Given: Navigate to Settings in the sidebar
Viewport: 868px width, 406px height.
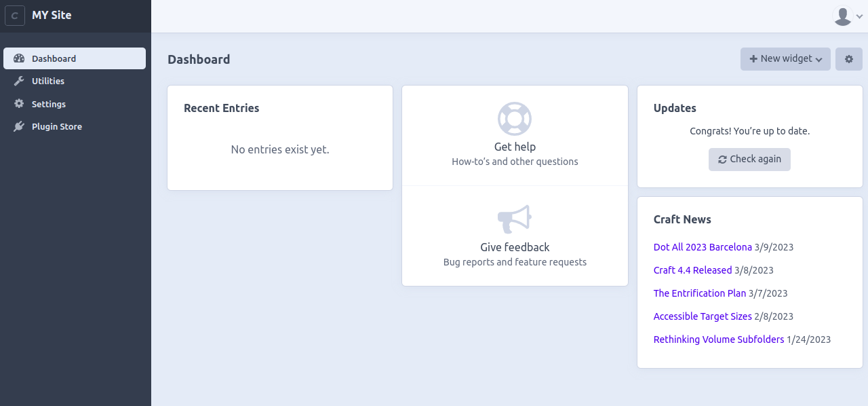Looking at the screenshot, I should coord(49,104).
